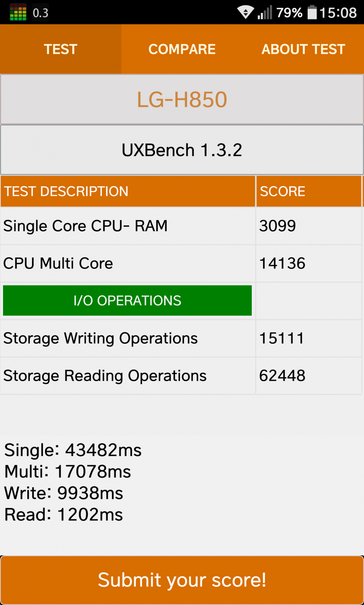
Task: Tap the battery icon in status bar
Action: (312, 12)
